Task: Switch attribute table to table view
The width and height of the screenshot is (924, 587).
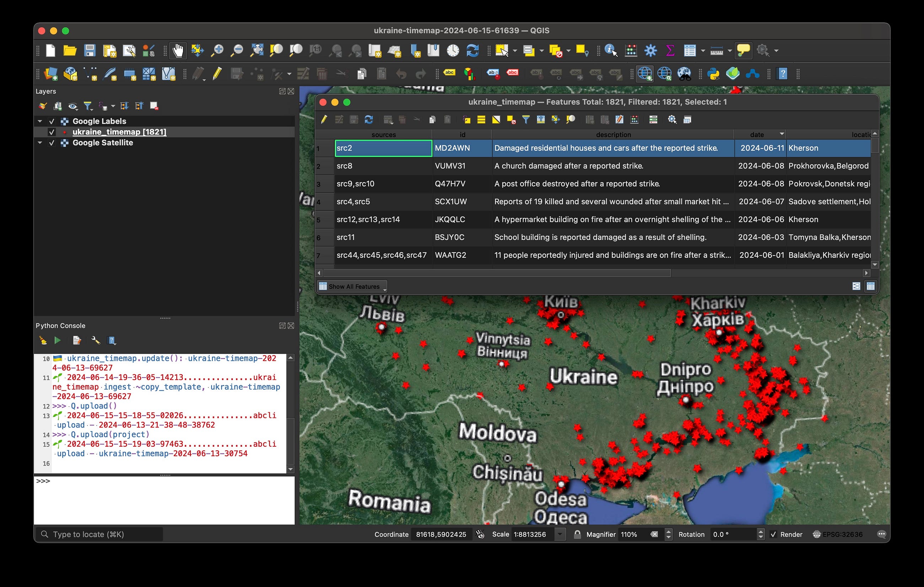Action: pos(871,286)
